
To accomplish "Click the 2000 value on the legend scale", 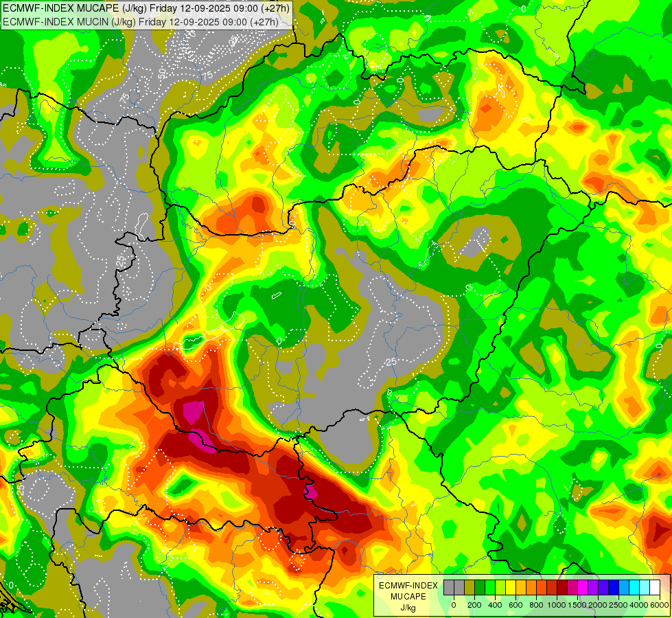I will click(598, 605).
